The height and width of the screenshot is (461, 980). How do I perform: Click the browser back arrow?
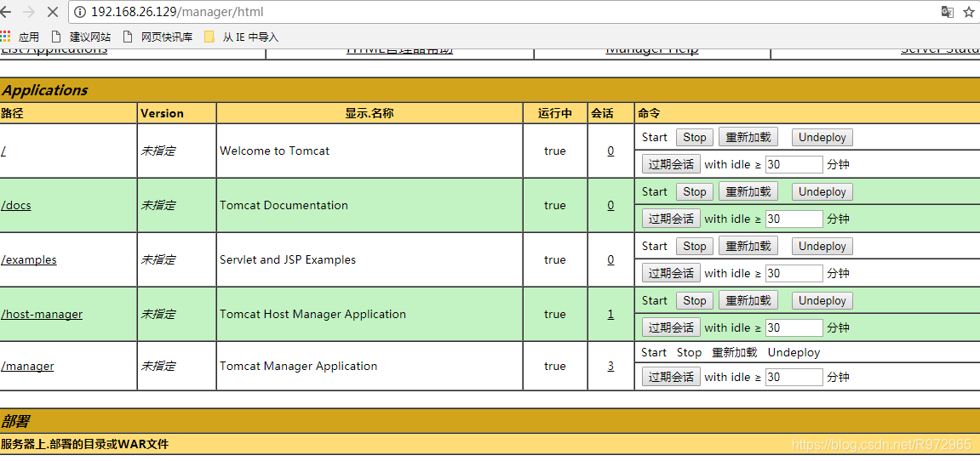click(6, 11)
